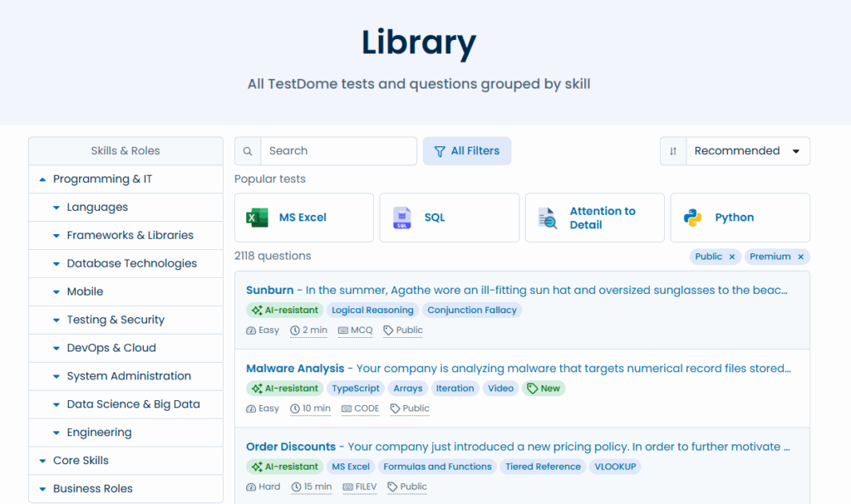The height and width of the screenshot is (504, 851).
Task: Click the 2 min clock on Sunburn
Action: tap(295, 330)
